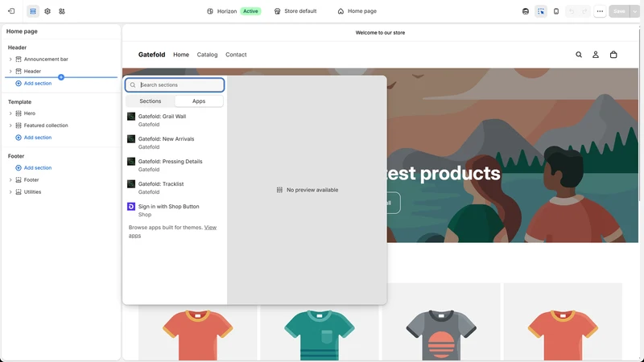Expand the Featured collection chevron
This screenshot has height=362, width=644.
(10, 125)
